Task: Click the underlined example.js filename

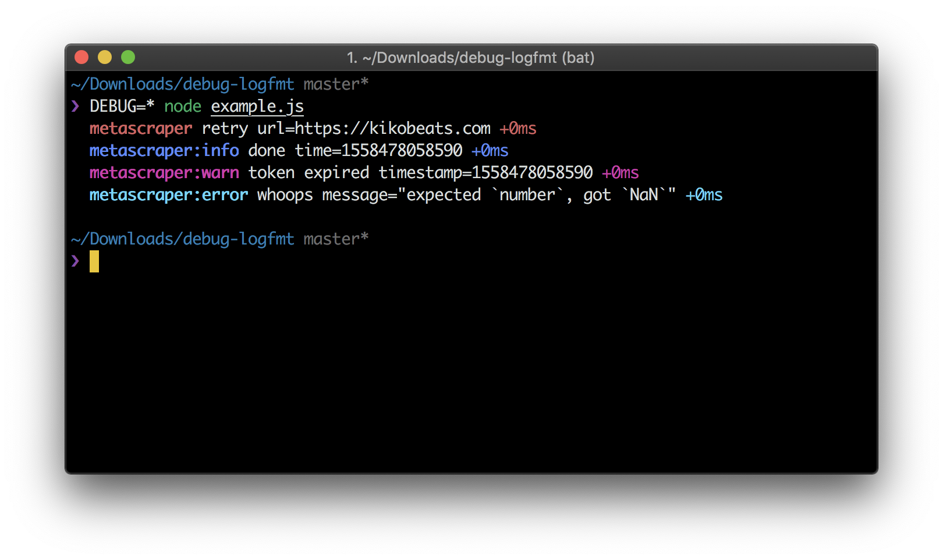Action: pyautogui.click(x=257, y=107)
